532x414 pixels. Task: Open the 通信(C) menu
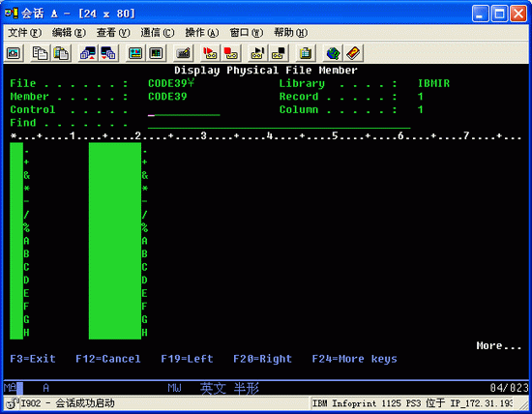click(x=158, y=33)
